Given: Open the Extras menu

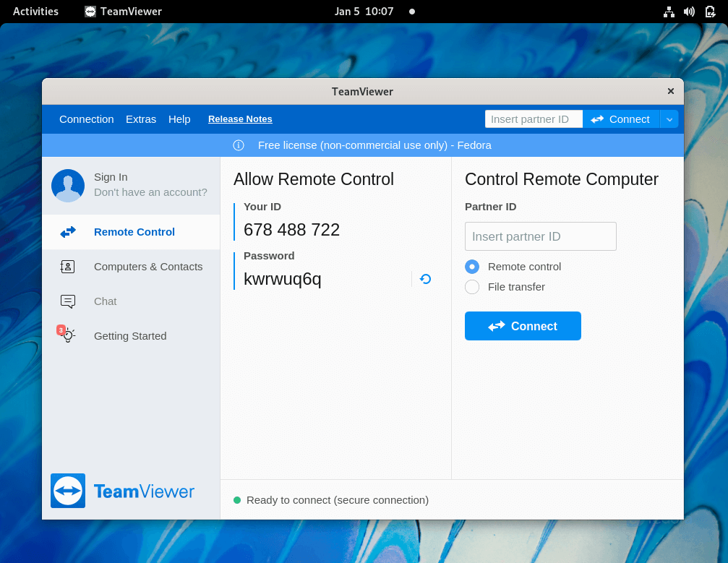Looking at the screenshot, I should click(140, 119).
